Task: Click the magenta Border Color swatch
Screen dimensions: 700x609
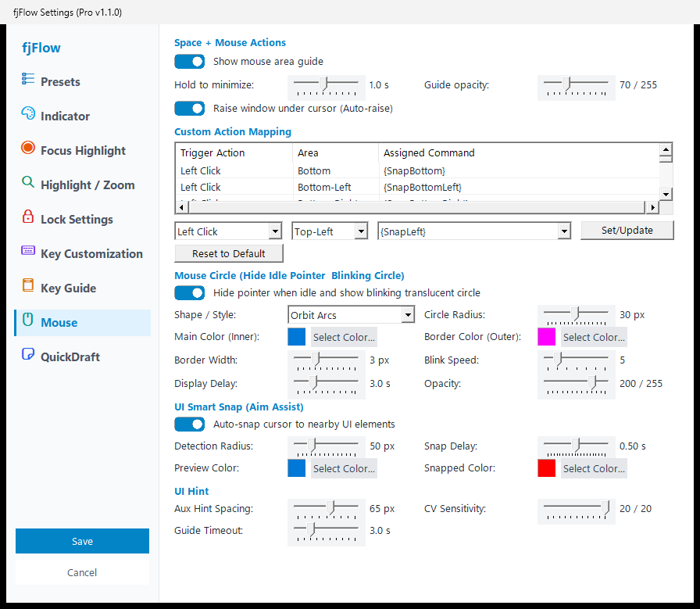Action: point(546,337)
